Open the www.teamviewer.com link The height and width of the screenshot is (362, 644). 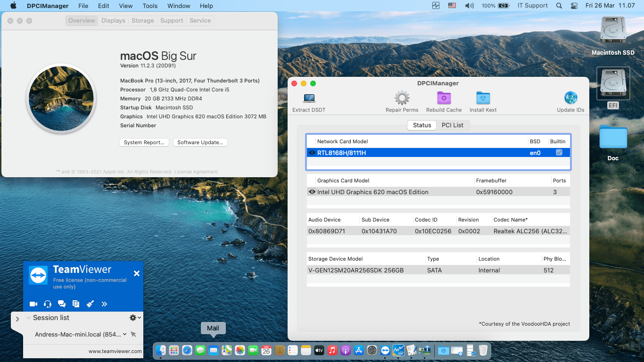coord(115,351)
